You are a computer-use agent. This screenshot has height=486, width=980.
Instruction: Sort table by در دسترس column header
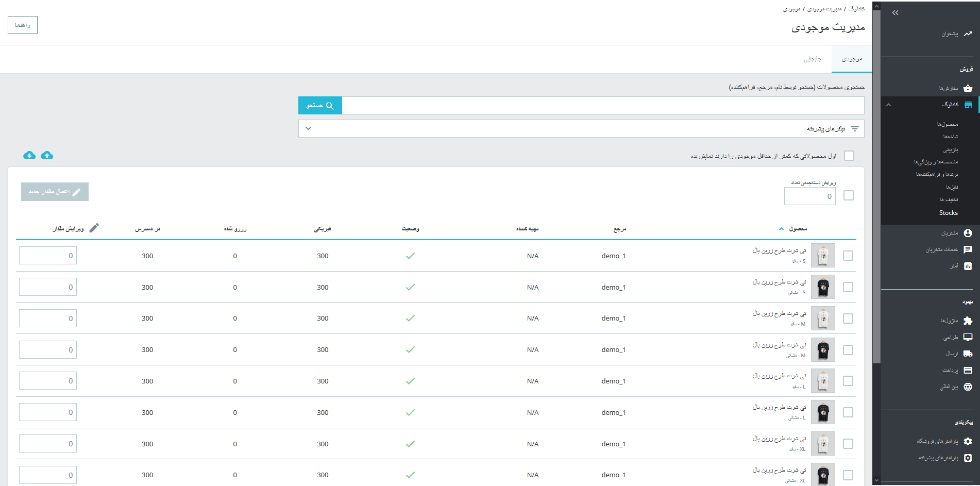[147, 229]
